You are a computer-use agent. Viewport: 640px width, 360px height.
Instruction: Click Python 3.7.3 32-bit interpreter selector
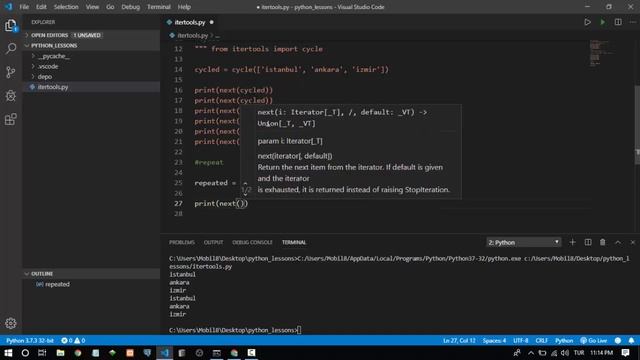30,340
